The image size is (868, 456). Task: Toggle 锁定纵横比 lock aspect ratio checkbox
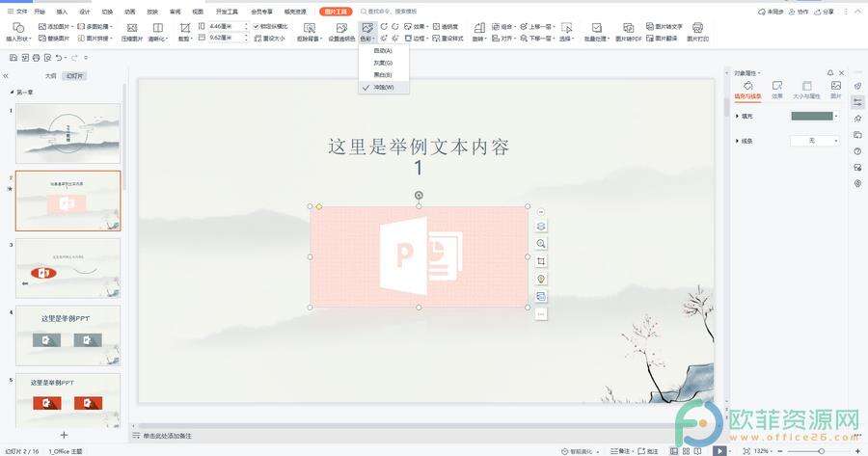coord(271,27)
